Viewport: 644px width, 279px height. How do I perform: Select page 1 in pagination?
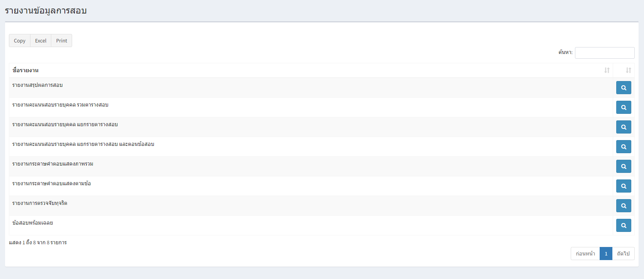[606, 254]
